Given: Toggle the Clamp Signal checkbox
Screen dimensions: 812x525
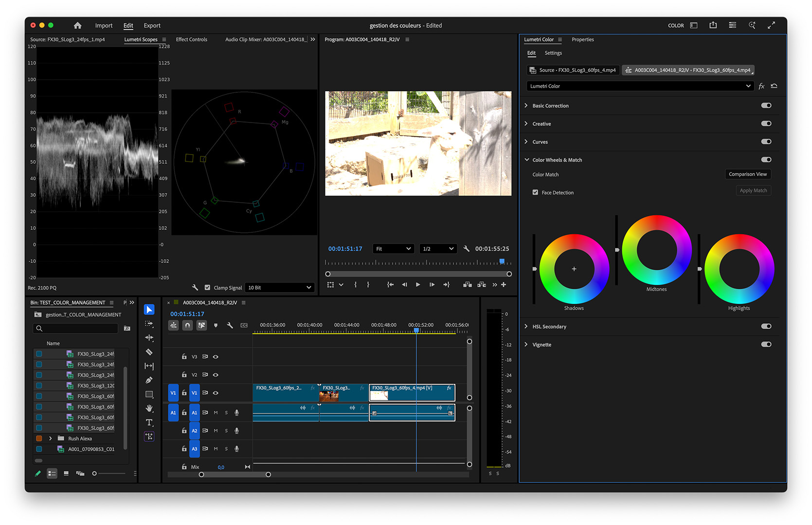Looking at the screenshot, I should pos(208,287).
